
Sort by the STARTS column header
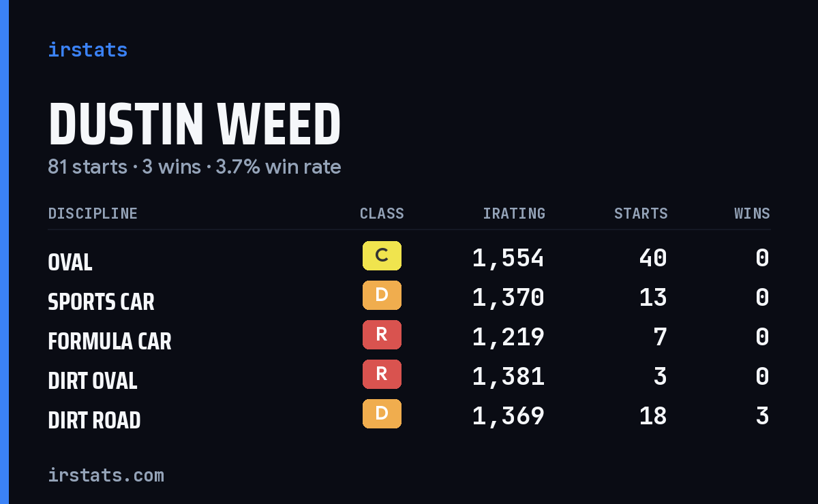pyautogui.click(x=641, y=214)
